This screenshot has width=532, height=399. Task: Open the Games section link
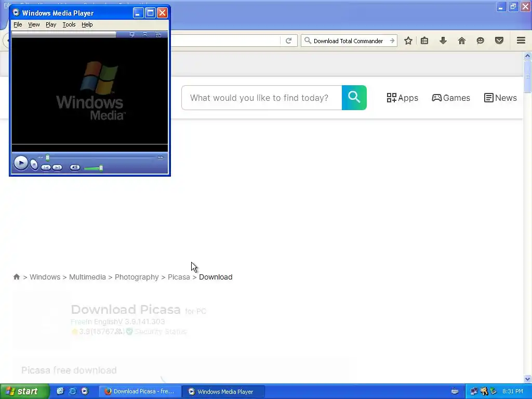[451, 98]
